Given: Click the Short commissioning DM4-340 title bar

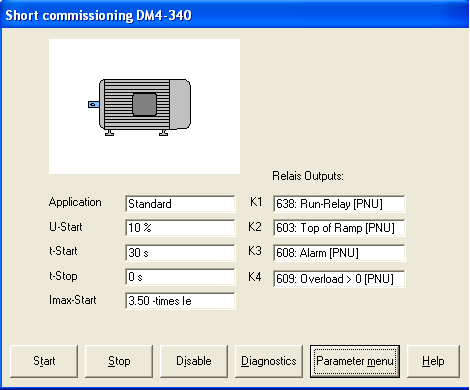Looking at the screenshot, I should pos(235,15).
